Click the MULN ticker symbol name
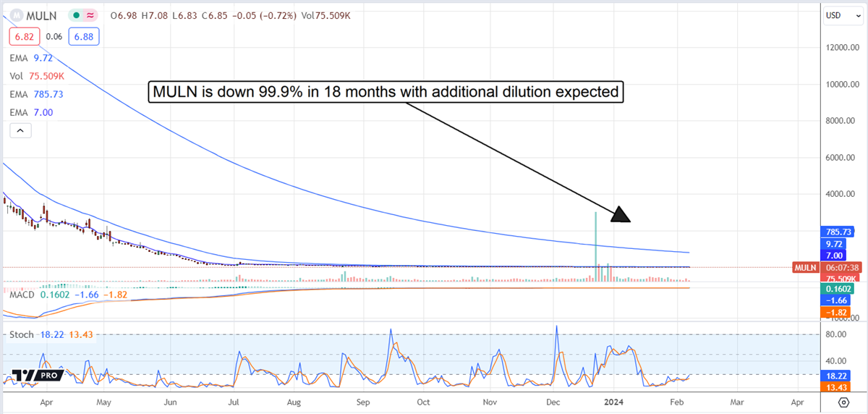 tap(43, 15)
